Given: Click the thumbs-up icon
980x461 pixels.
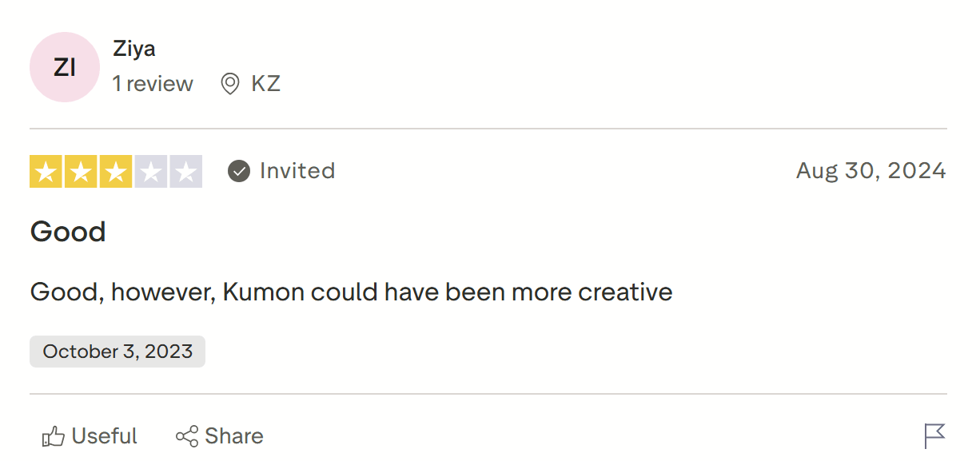Looking at the screenshot, I should point(53,436).
